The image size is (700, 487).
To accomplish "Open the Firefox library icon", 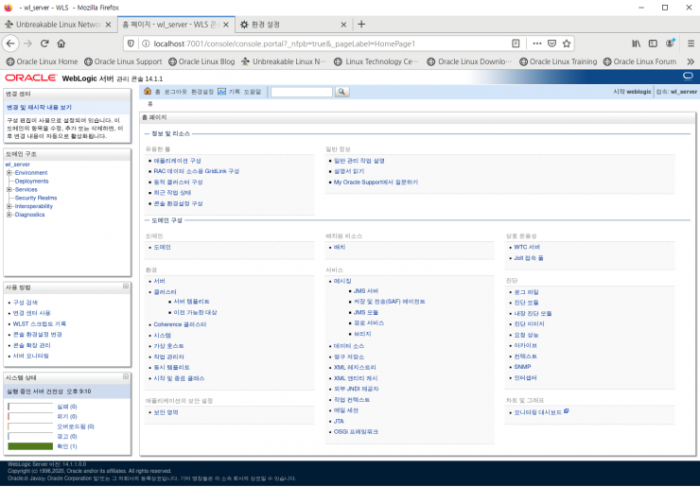I will click(636, 43).
